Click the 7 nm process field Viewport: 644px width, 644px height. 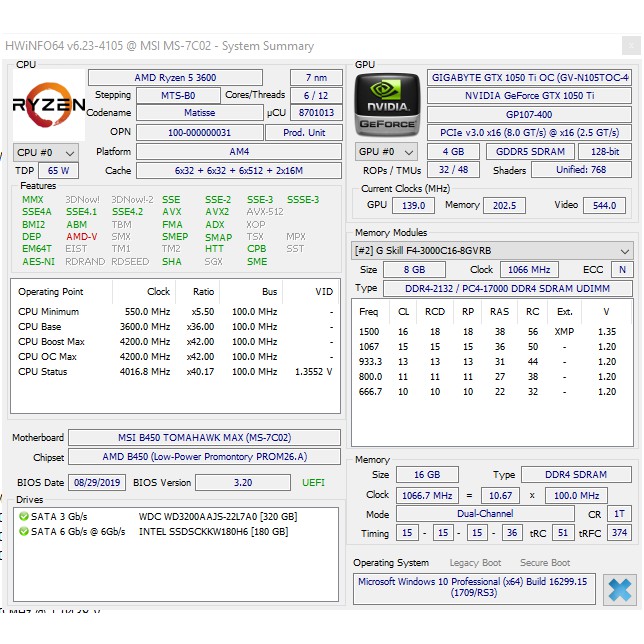point(316,77)
